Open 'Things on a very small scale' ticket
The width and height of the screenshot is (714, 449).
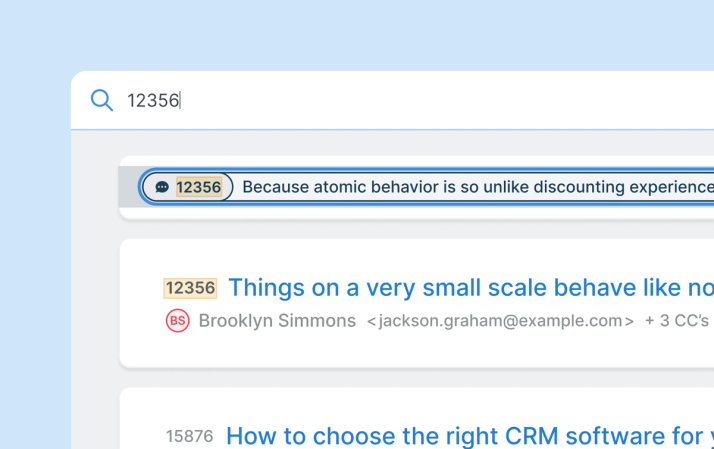pyautogui.click(x=471, y=288)
